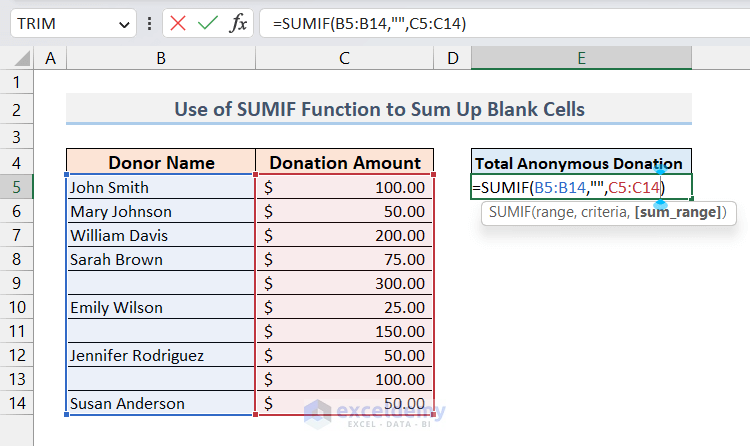Click the SUMIF function name in tooltip
The height and width of the screenshot is (446, 750).
[x=508, y=212]
